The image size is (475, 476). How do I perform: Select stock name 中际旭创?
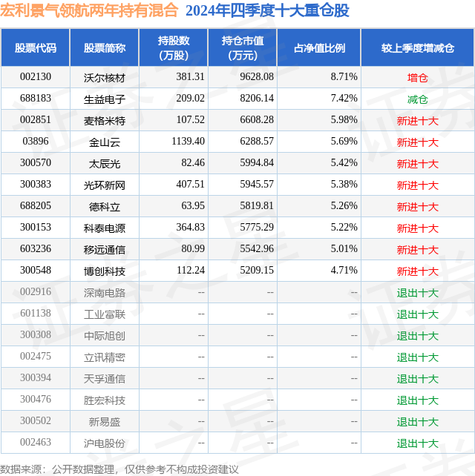click(x=105, y=337)
